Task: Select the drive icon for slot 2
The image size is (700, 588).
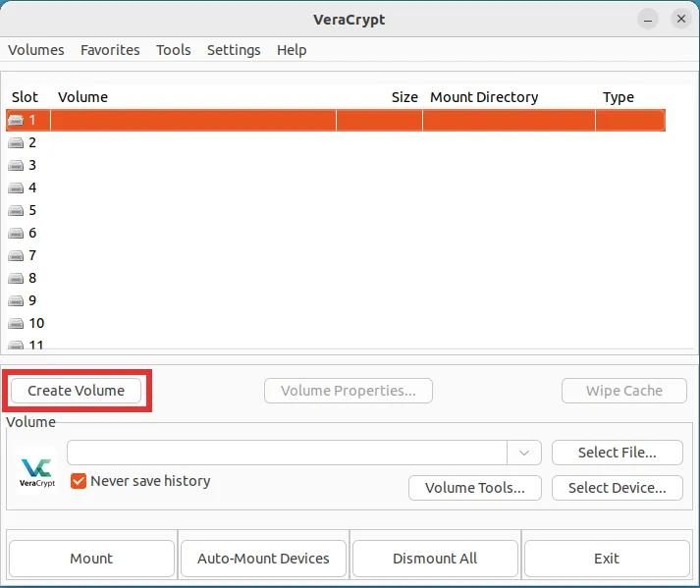Action: pyautogui.click(x=16, y=143)
